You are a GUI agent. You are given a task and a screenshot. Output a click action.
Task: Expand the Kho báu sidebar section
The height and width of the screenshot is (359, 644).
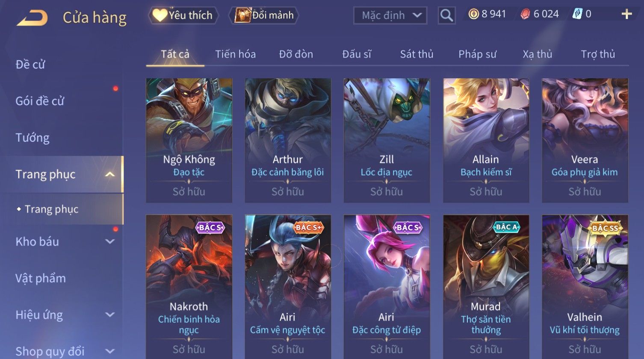click(110, 241)
